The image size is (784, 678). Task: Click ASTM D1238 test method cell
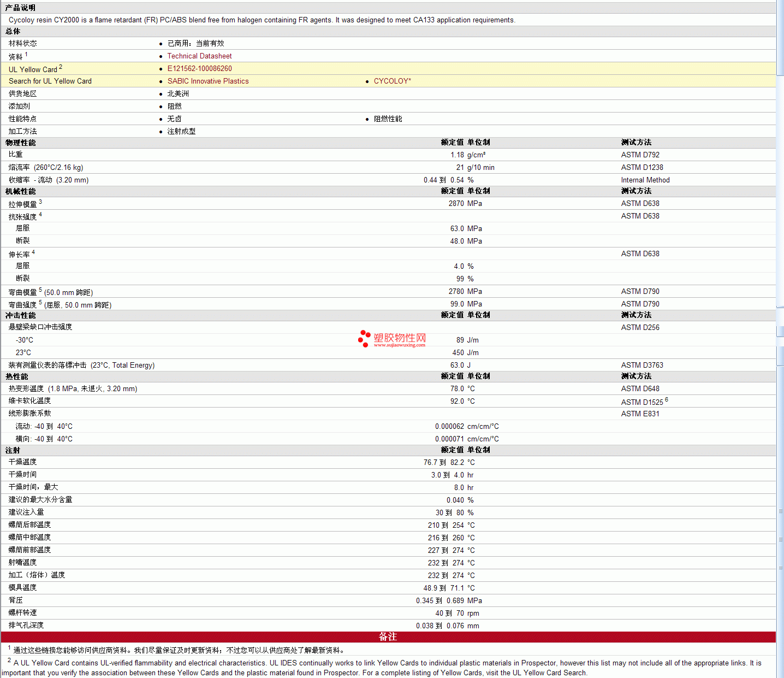point(642,167)
